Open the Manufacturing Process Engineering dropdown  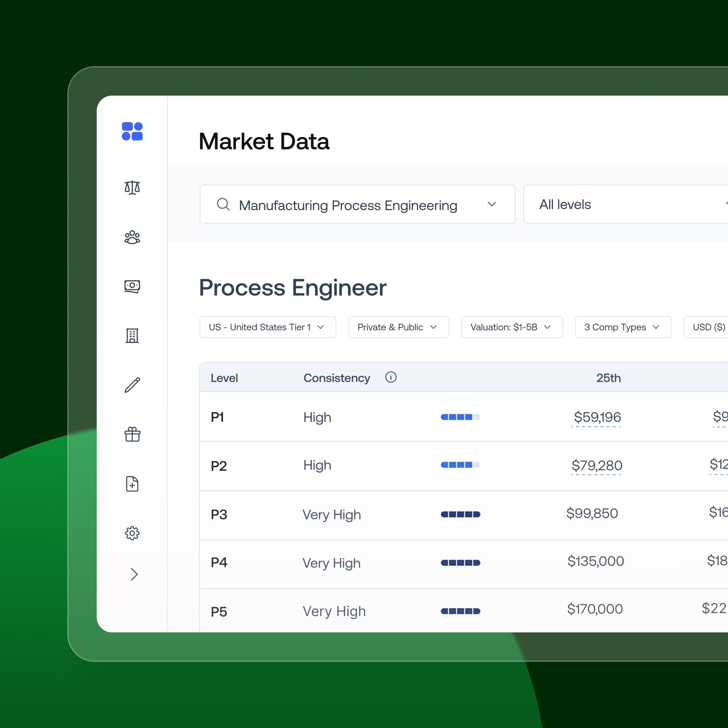coord(357,204)
